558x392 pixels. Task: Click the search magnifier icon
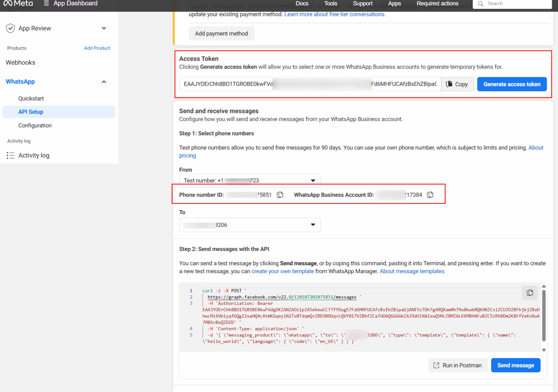[480, 4]
